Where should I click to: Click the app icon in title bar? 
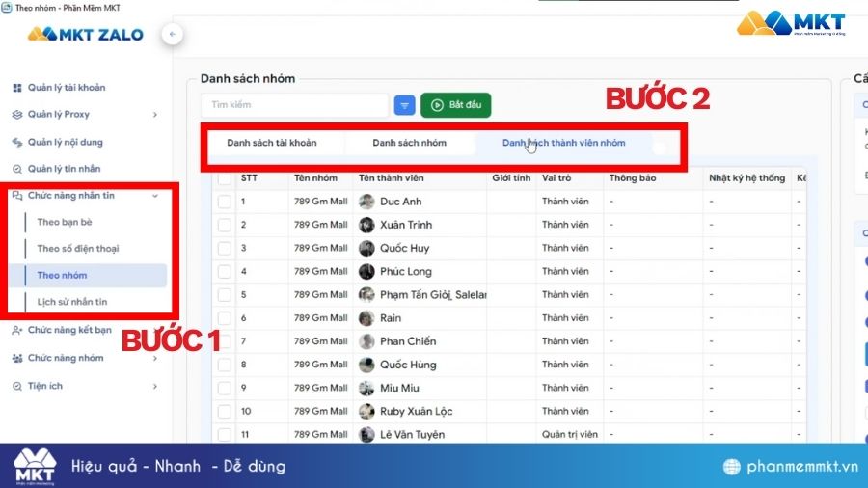pyautogui.click(x=6, y=8)
